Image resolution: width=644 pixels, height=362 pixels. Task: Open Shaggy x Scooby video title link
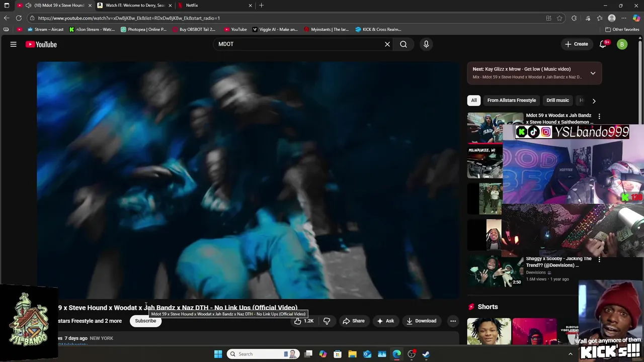[558, 262]
